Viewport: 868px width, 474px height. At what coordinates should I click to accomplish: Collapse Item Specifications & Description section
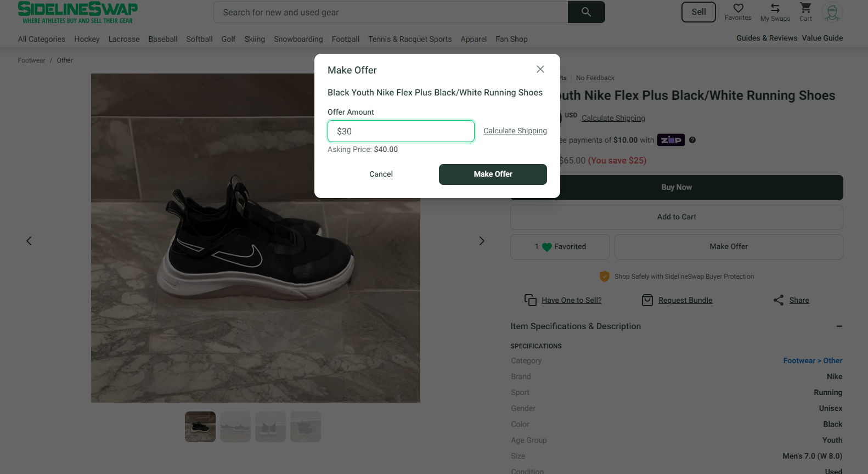[839, 326]
